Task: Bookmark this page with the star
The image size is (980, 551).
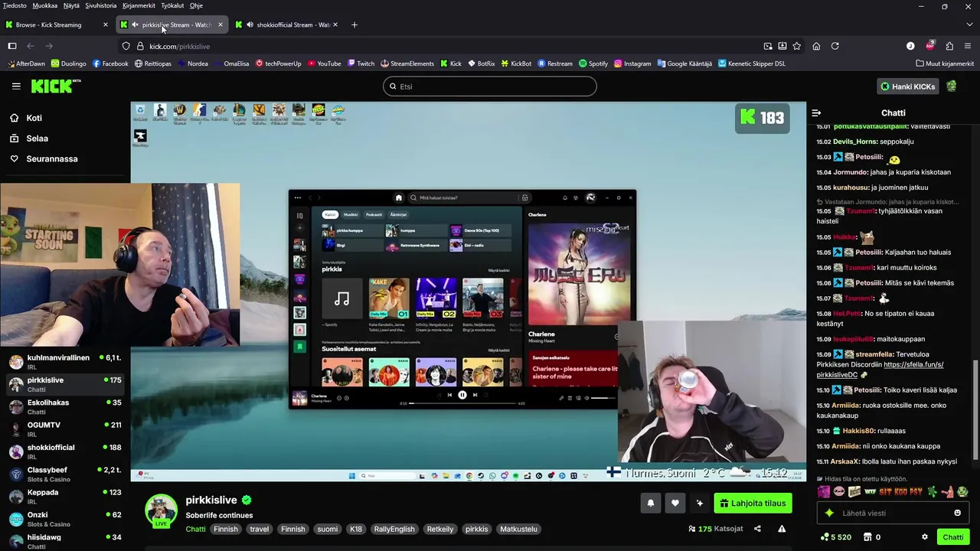Action: point(797,46)
